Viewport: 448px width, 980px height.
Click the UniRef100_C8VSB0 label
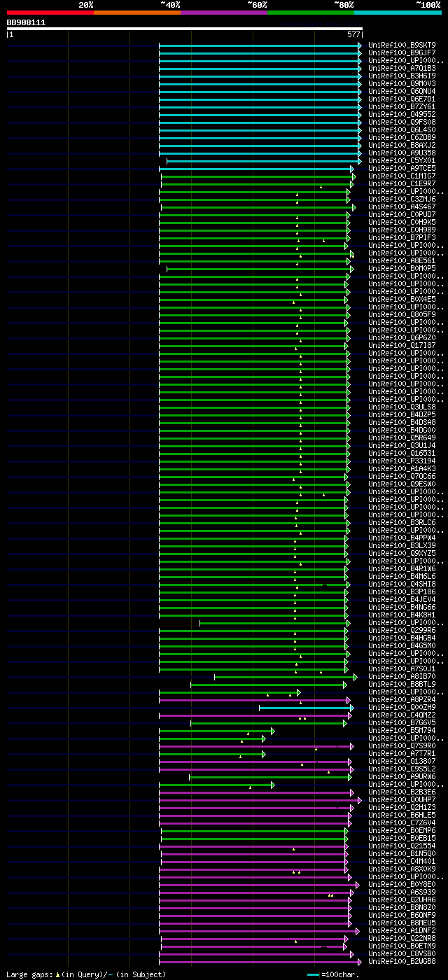point(402,953)
